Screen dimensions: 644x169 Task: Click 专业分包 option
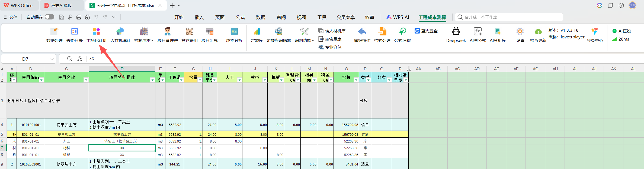click(x=330, y=47)
